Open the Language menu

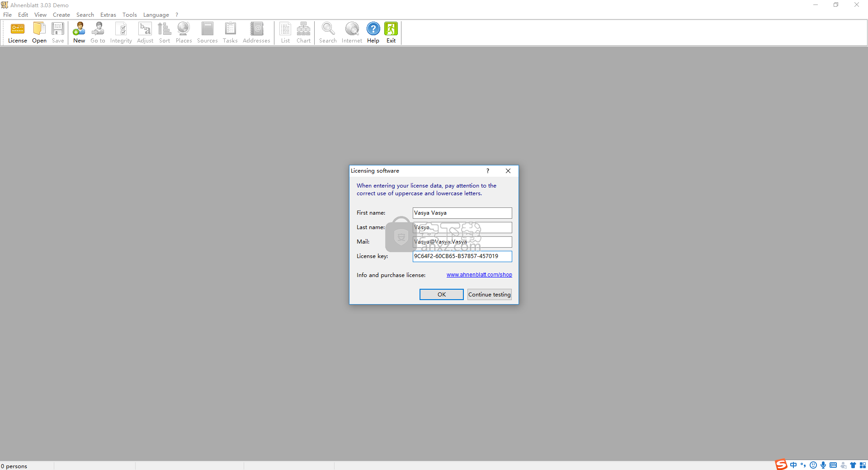tap(156, 14)
